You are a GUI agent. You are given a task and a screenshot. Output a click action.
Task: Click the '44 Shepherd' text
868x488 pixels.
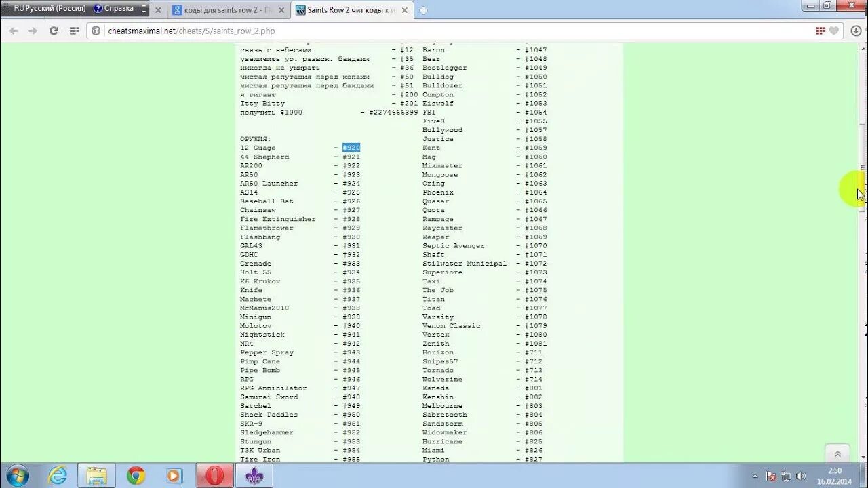point(264,157)
